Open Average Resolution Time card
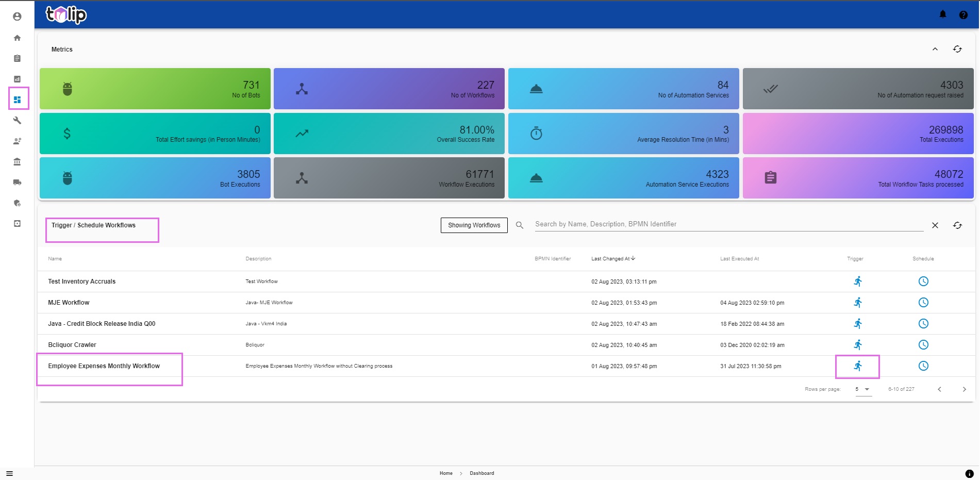Viewport: 980px width, 480px height. coord(624,134)
